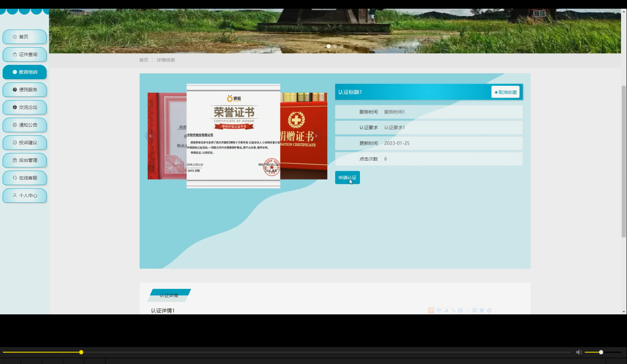Click the star icon beside 首页

point(15,37)
